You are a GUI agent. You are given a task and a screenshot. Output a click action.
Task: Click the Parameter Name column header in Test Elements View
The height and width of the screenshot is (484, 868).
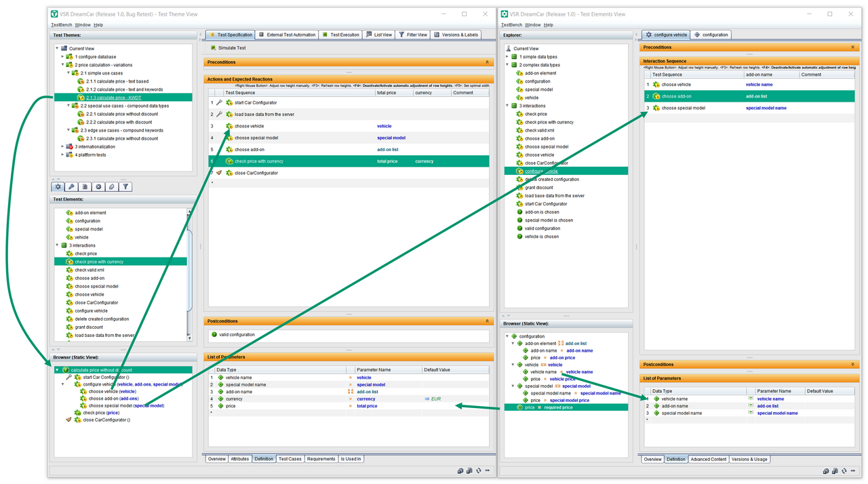tap(779, 391)
